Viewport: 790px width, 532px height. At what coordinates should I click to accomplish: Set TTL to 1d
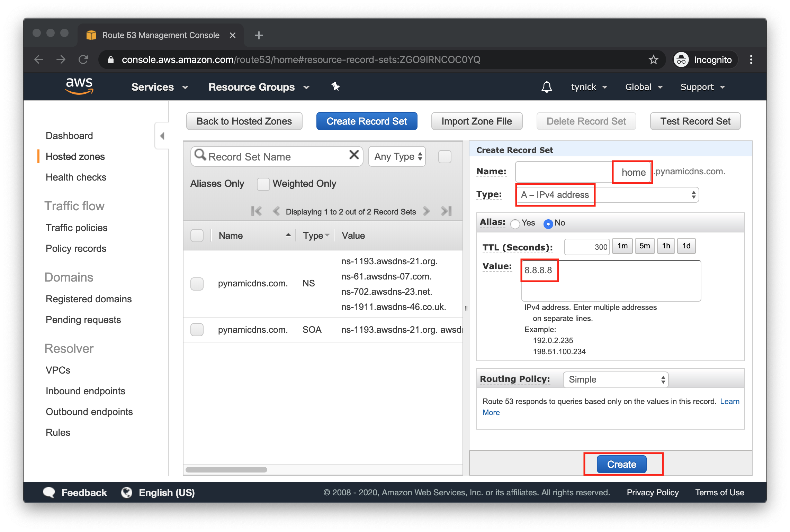coord(686,246)
